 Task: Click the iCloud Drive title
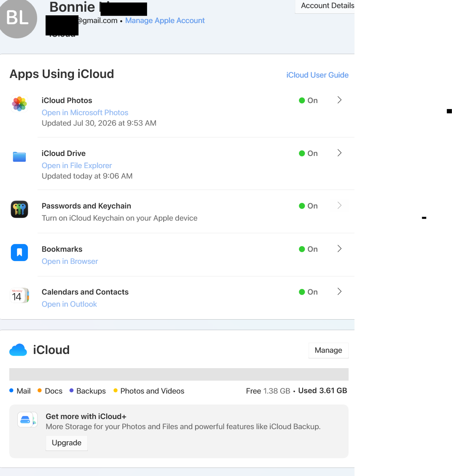[63, 153]
